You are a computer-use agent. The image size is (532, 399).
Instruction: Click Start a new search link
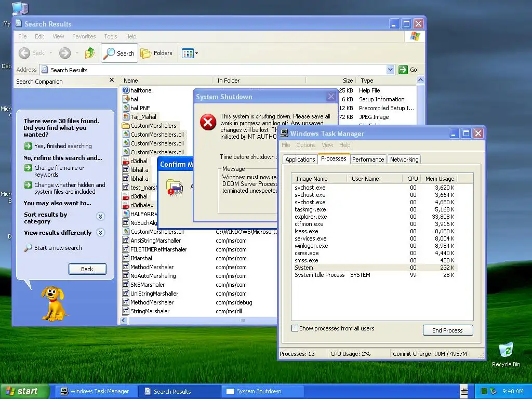click(58, 248)
